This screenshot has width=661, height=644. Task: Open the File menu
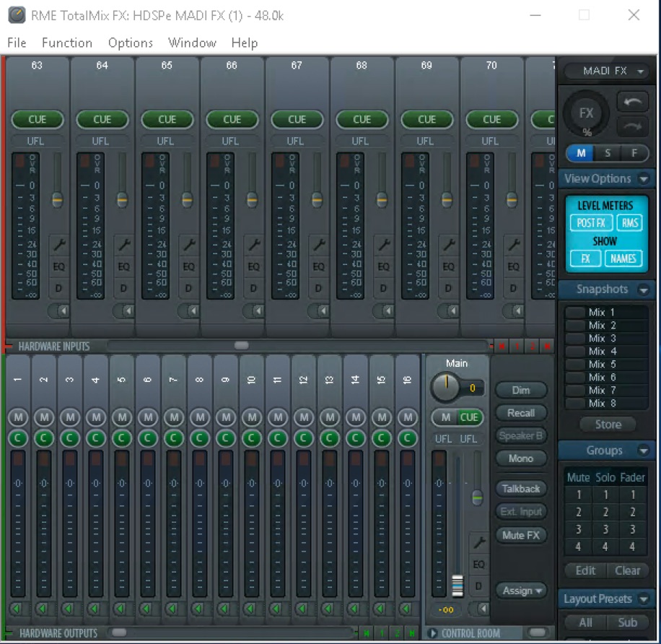coord(17,43)
